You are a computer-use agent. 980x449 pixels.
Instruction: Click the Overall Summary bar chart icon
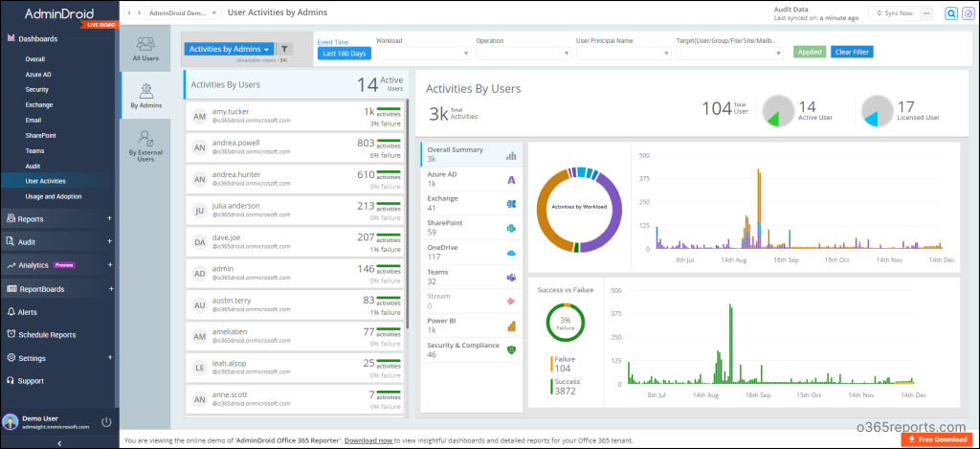tap(511, 156)
